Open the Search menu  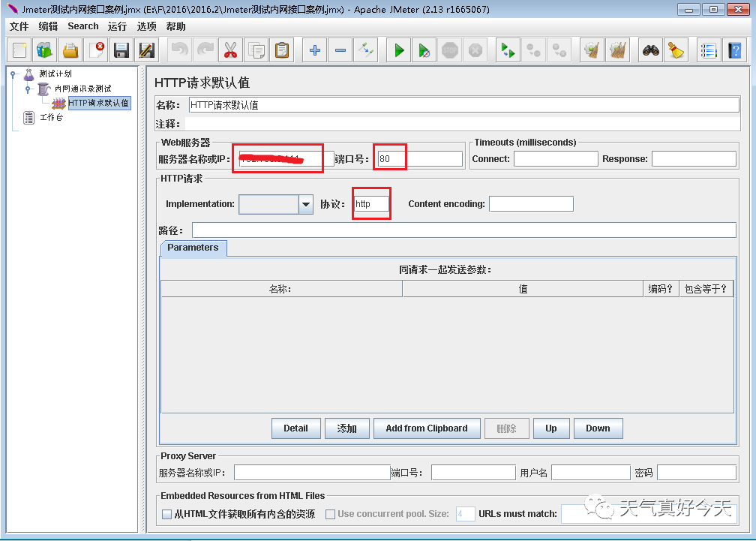coord(83,26)
